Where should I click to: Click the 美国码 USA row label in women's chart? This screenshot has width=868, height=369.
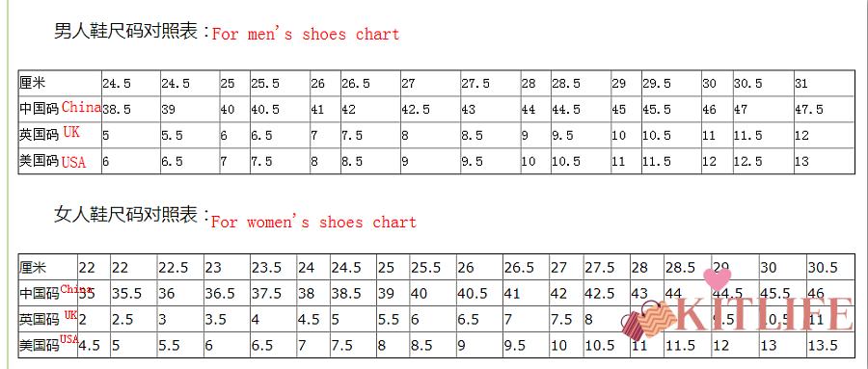click(x=49, y=344)
